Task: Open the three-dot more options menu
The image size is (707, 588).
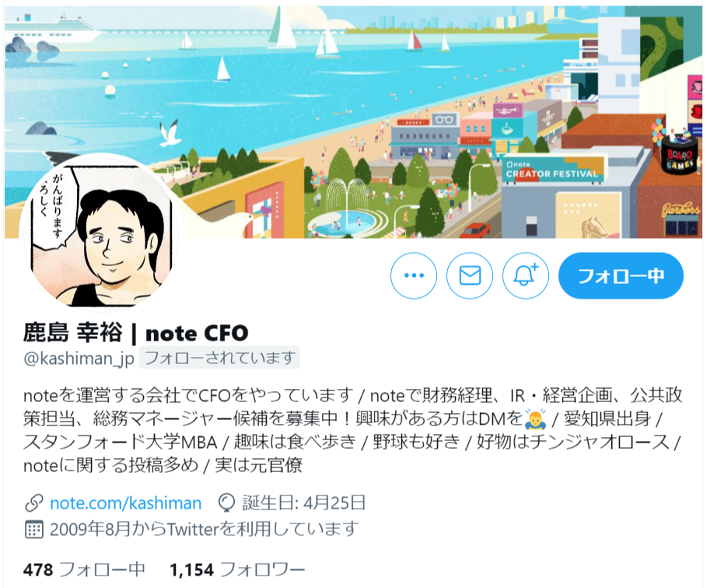Action: point(414,275)
